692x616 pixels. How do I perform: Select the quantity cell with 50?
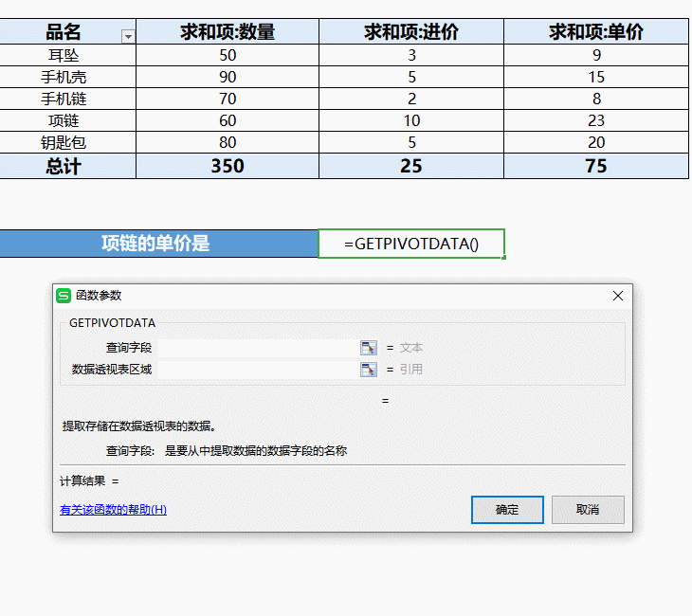(228, 55)
